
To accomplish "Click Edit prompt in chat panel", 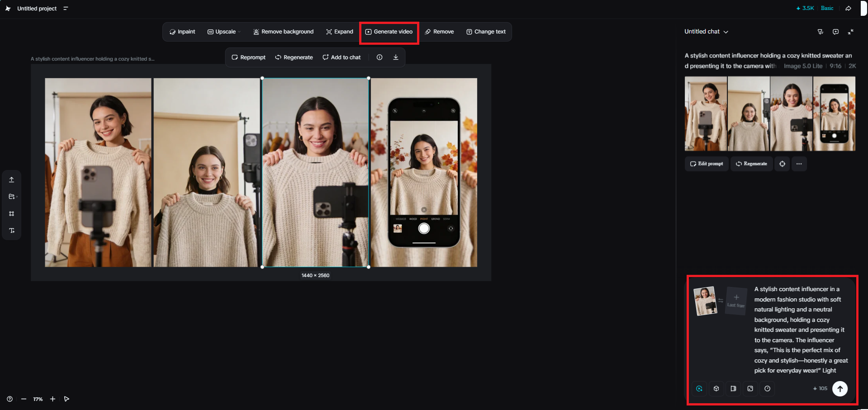I will (707, 164).
